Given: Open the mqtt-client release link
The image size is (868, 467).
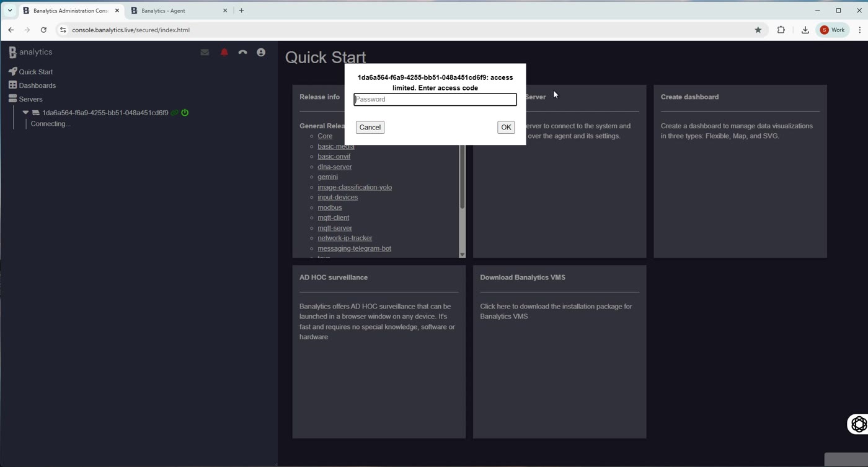Looking at the screenshot, I should click(x=334, y=218).
